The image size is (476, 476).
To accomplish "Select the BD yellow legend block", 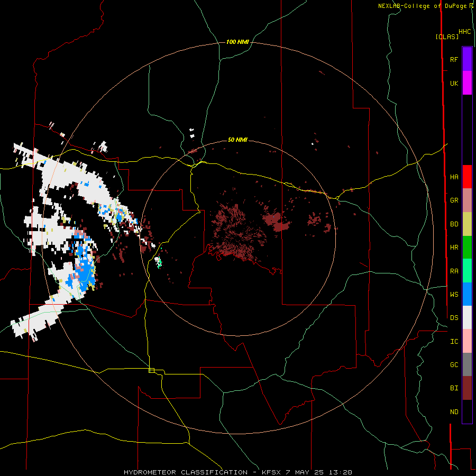I will coord(467,224).
